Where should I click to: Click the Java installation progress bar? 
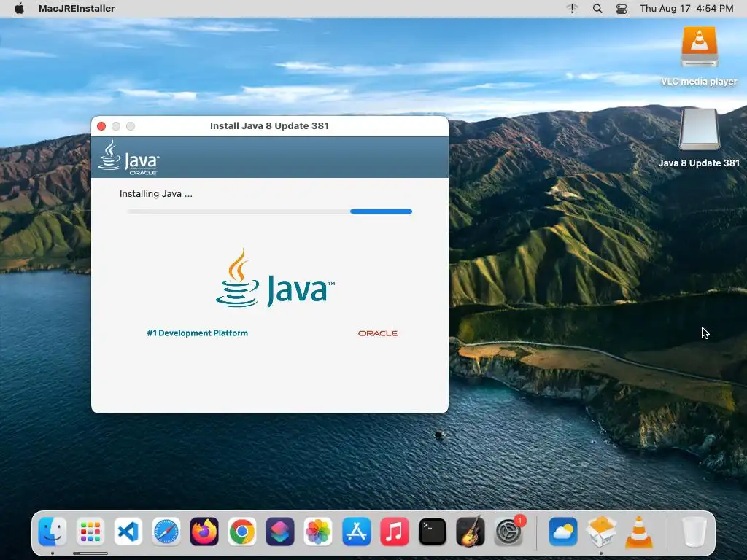[x=270, y=211]
